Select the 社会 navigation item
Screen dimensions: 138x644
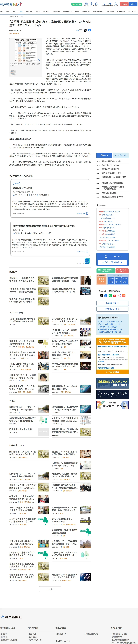point(21,11)
